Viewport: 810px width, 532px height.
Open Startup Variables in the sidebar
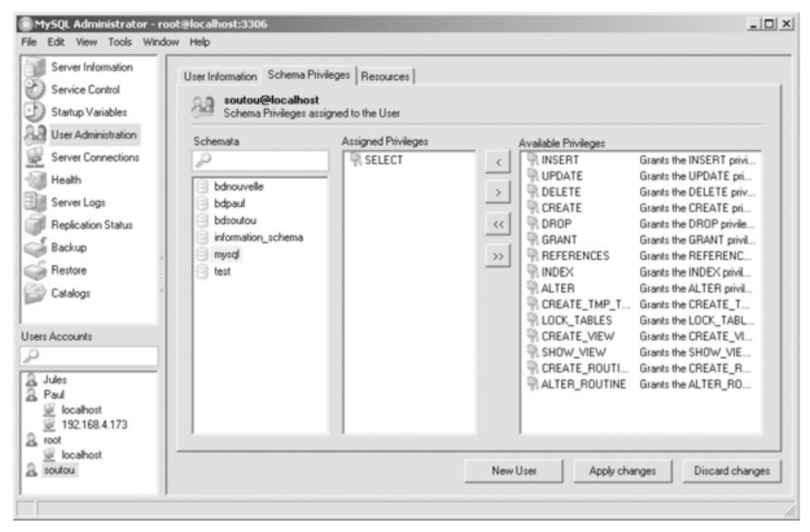click(x=34, y=113)
